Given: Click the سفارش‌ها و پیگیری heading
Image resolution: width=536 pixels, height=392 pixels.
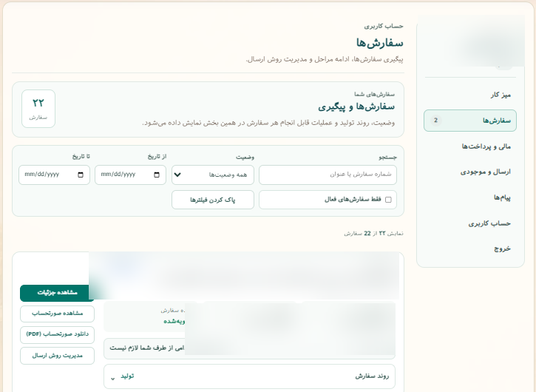Looking at the screenshot, I should click(356, 107).
